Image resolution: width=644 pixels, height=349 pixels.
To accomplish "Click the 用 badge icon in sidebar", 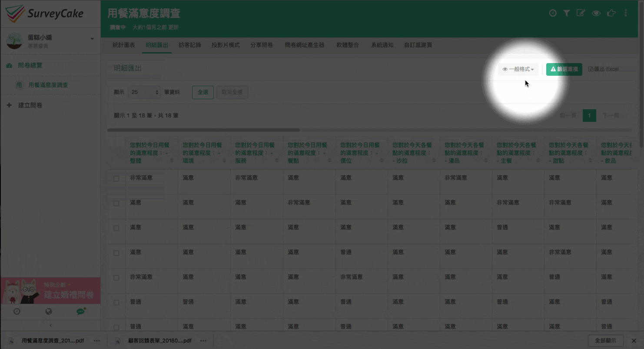I will point(19,85).
